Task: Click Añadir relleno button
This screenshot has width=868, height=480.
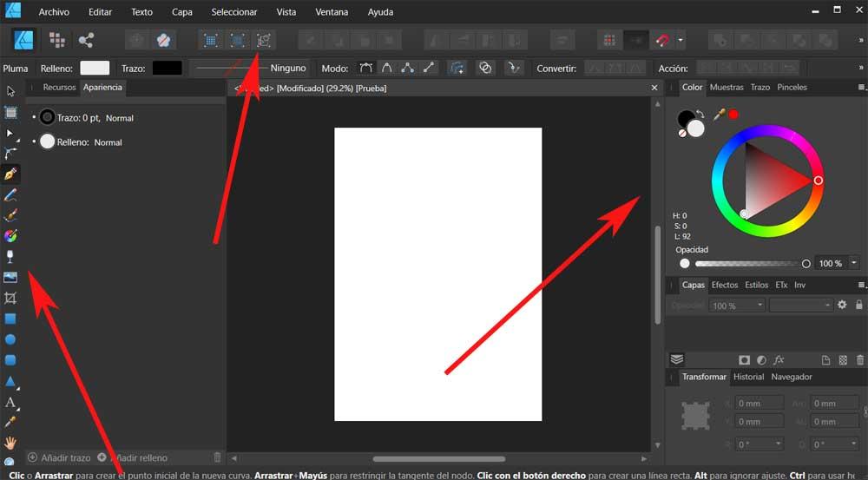Action: [x=133, y=457]
